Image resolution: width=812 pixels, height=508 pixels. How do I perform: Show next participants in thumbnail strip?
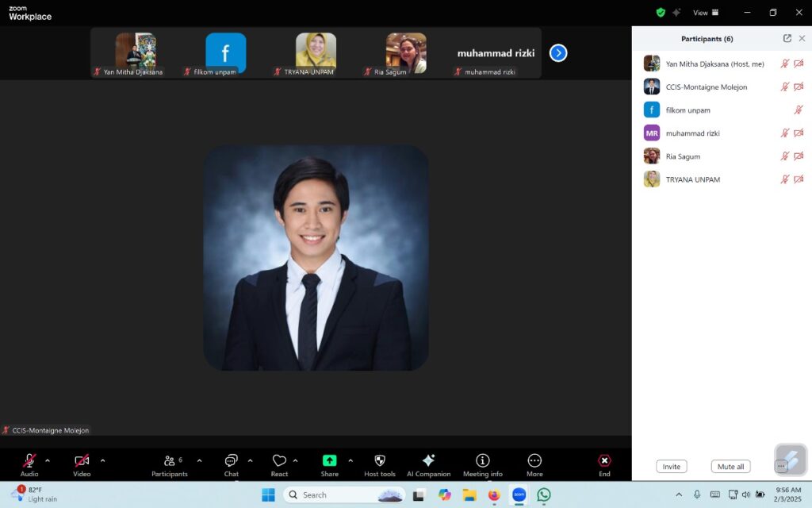click(558, 53)
